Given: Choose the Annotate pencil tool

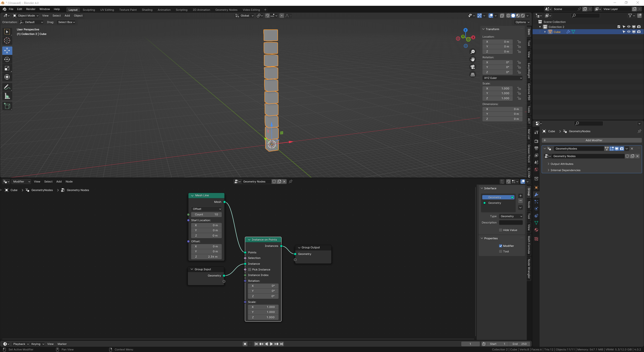Looking at the screenshot, I should point(7,87).
